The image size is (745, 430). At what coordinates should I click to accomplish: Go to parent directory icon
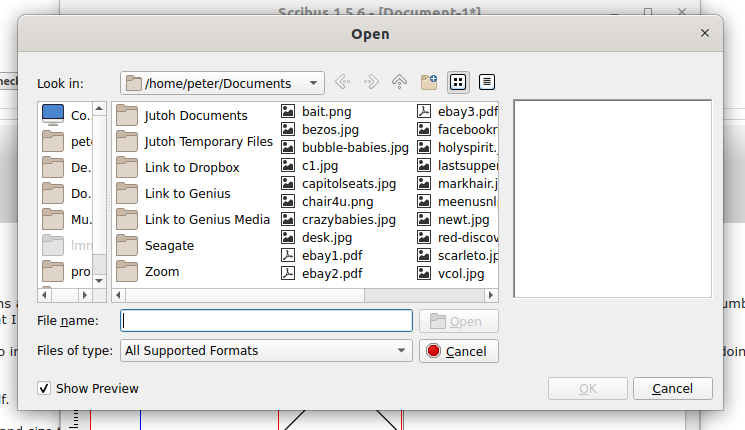(400, 83)
